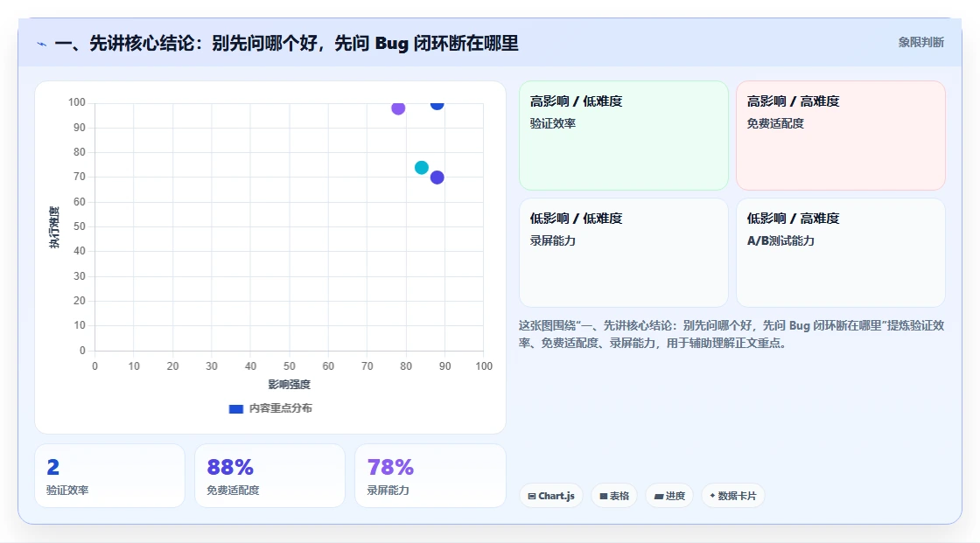Click the star icon in 数据卡片 chip
Screen dimensions: 980x543
pyautogui.click(x=712, y=496)
